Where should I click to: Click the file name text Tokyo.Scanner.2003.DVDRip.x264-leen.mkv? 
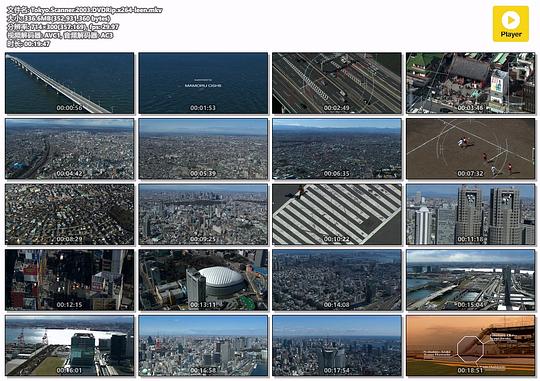coord(96,10)
